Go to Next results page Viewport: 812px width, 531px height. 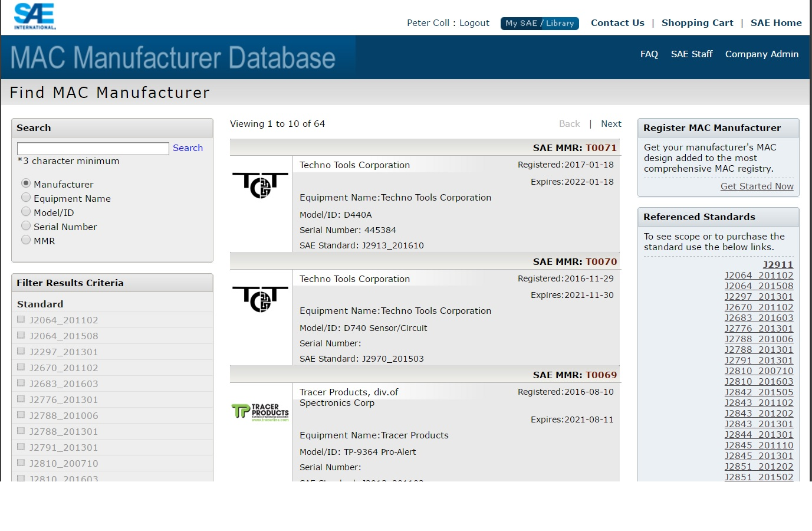coord(611,124)
